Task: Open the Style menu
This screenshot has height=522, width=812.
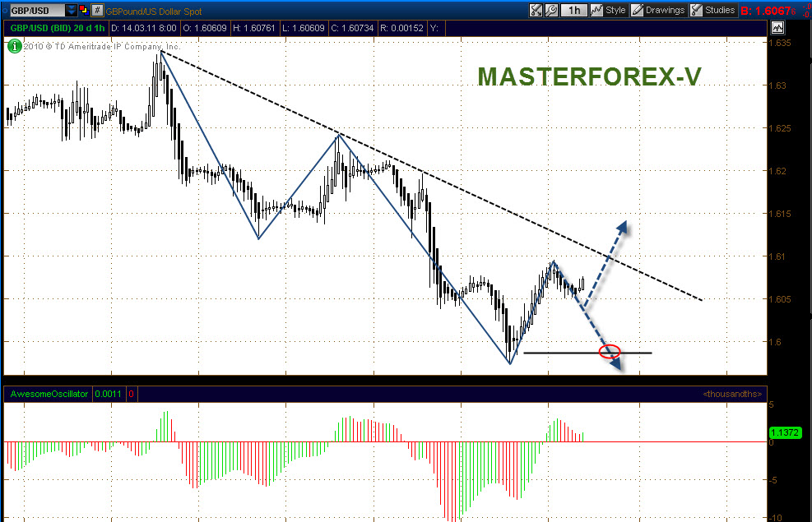Action: point(609,11)
